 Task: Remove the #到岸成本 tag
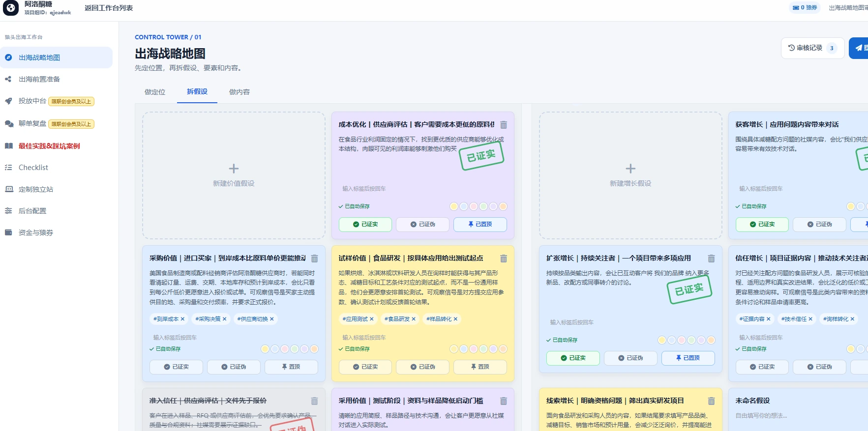point(182,319)
